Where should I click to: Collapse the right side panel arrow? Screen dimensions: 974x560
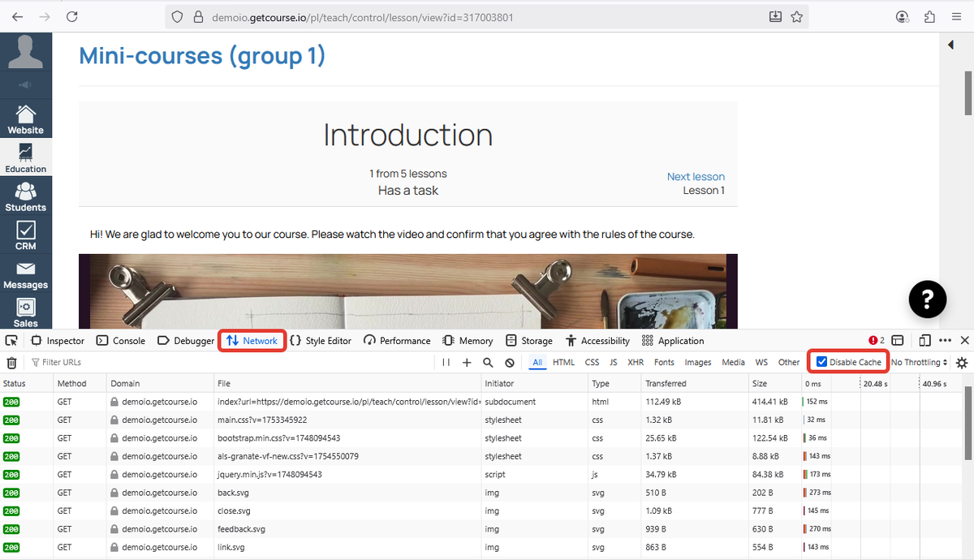tap(950, 45)
